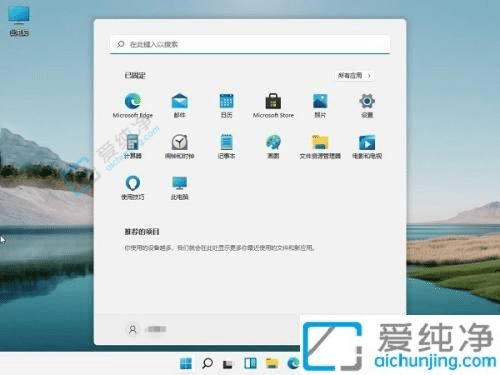Select This PC desktop icon
Screen dimensions: 500x375
(x=19, y=21)
